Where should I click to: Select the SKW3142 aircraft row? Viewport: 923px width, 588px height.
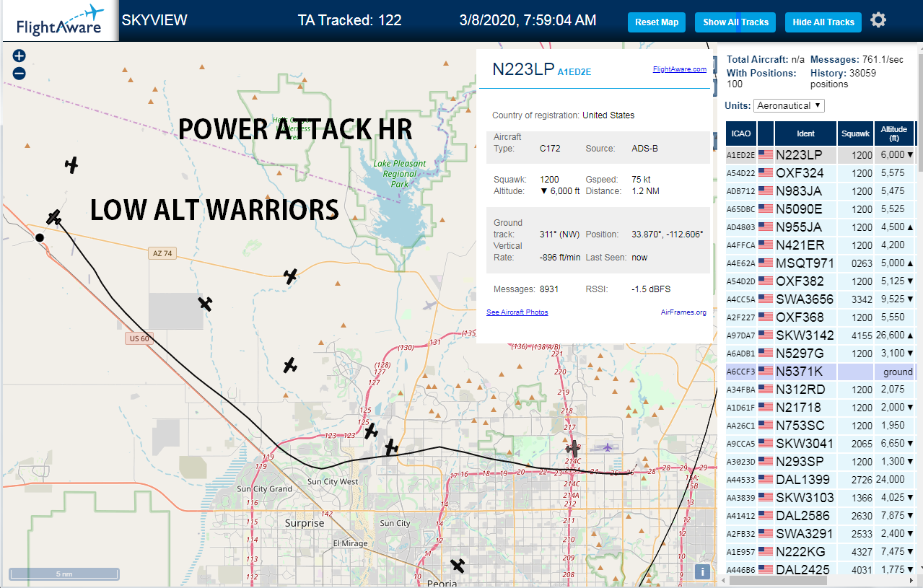[821, 335]
